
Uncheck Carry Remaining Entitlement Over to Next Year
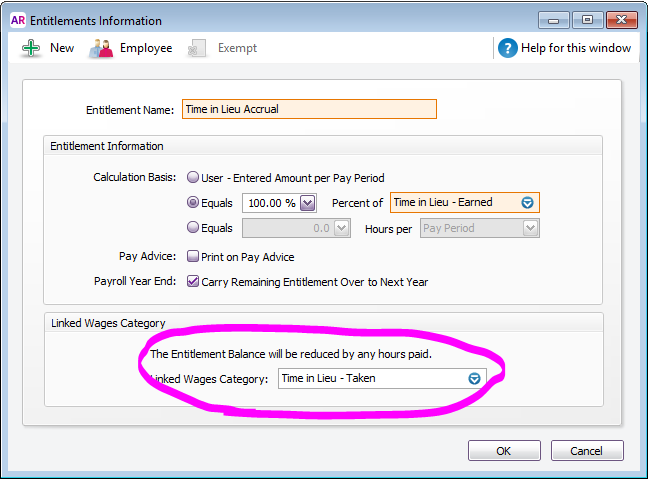tap(192, 282)
